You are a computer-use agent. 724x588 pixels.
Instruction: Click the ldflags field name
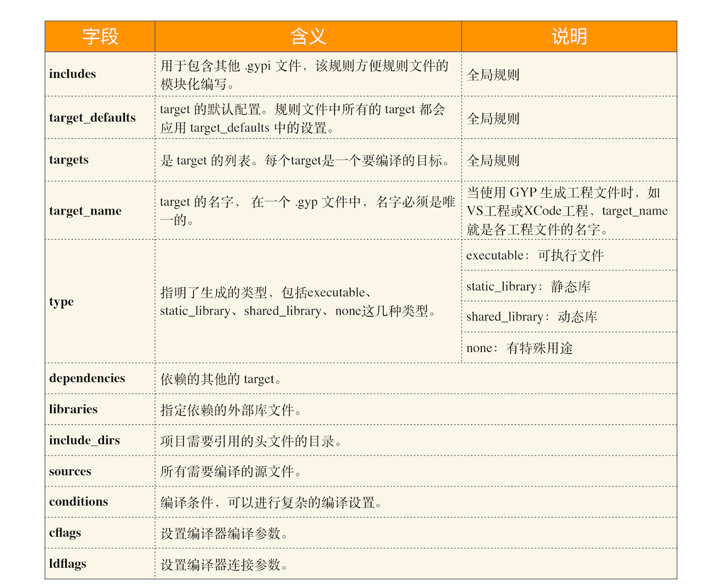pyautogui.click(x=68, y=564)
